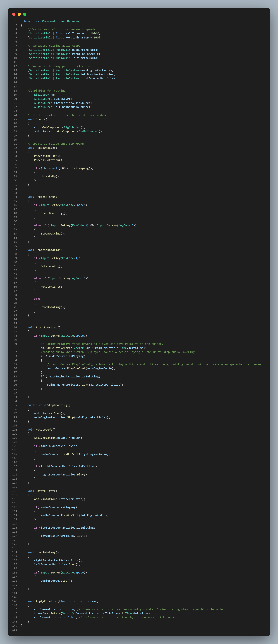Click the 'if (Input.GetKey(KeyCode.A))' line
Viewport: 278px width, 644px height.
tap(57, 258)
